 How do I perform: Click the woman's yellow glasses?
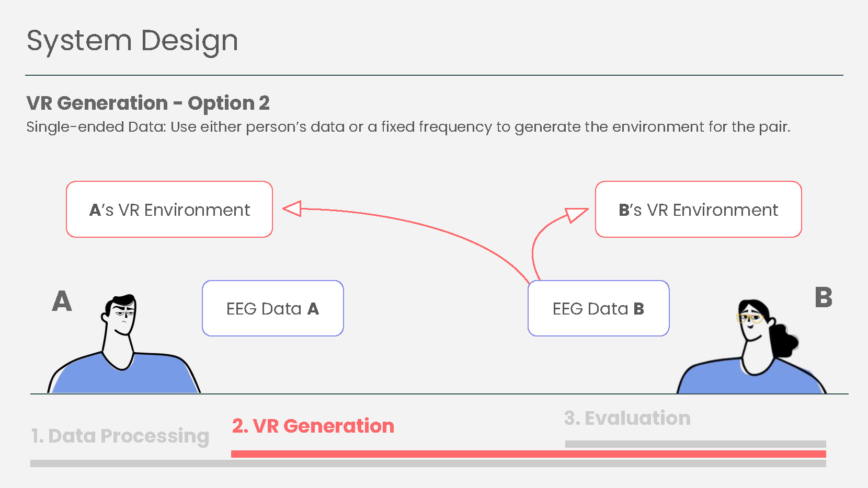(749, 318)
